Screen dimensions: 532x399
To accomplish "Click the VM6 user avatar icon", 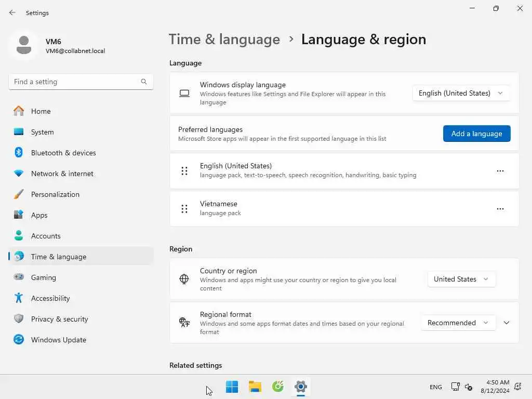I will (24, 46).
